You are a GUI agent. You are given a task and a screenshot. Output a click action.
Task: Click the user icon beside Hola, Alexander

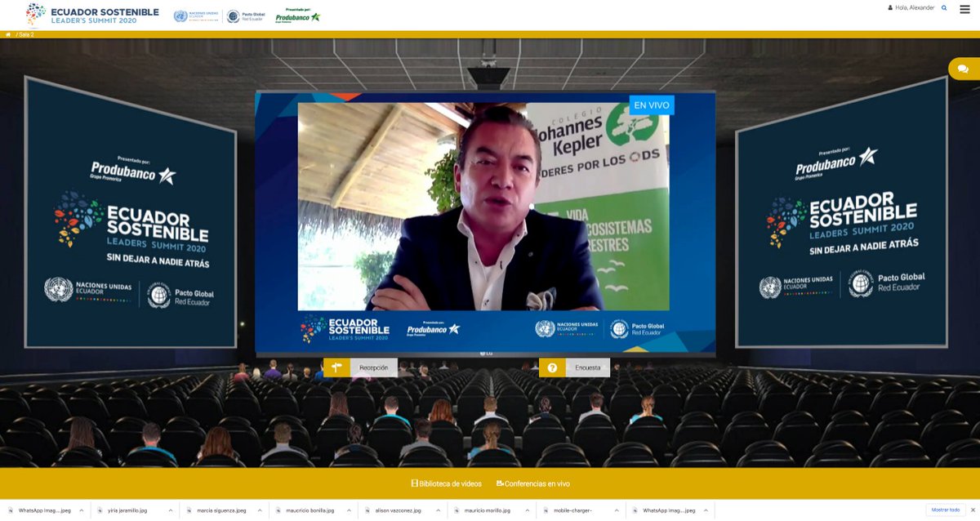click(889, 8)
